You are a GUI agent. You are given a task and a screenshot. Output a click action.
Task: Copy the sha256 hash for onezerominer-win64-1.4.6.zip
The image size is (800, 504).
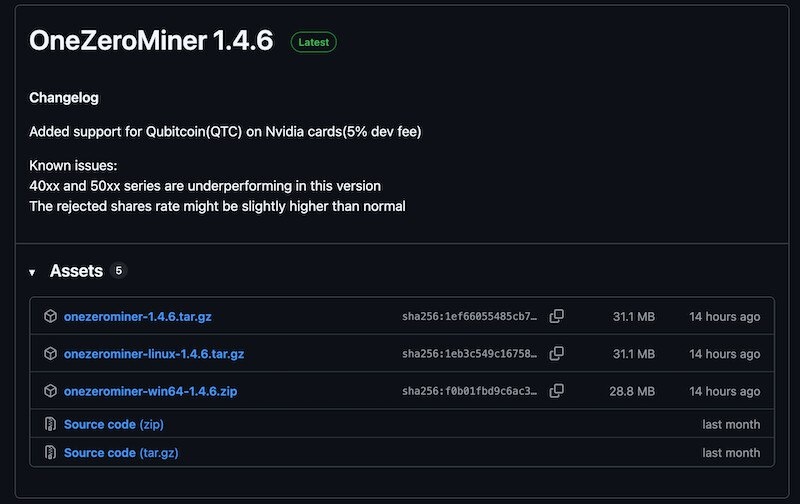(557, 391)
